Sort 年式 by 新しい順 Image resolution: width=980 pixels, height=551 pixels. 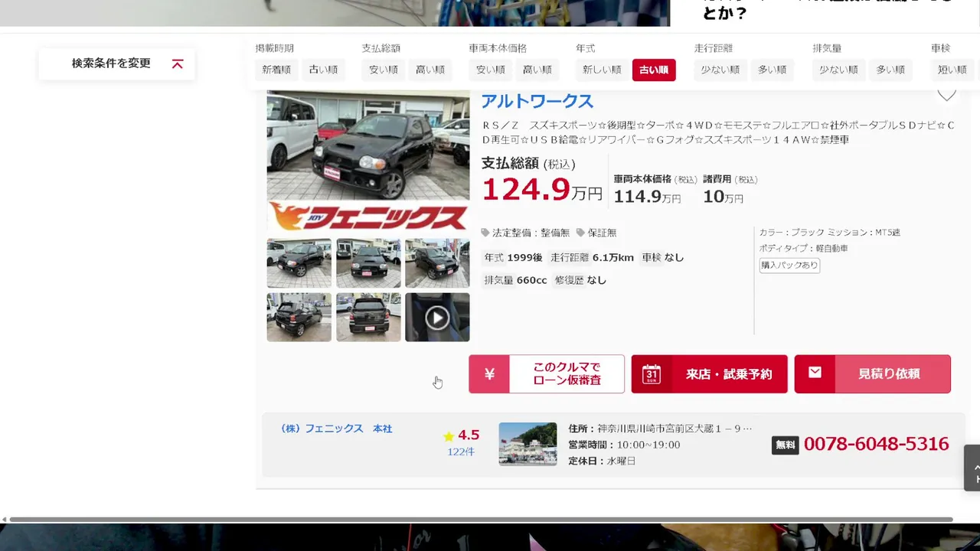click(602, 70)
